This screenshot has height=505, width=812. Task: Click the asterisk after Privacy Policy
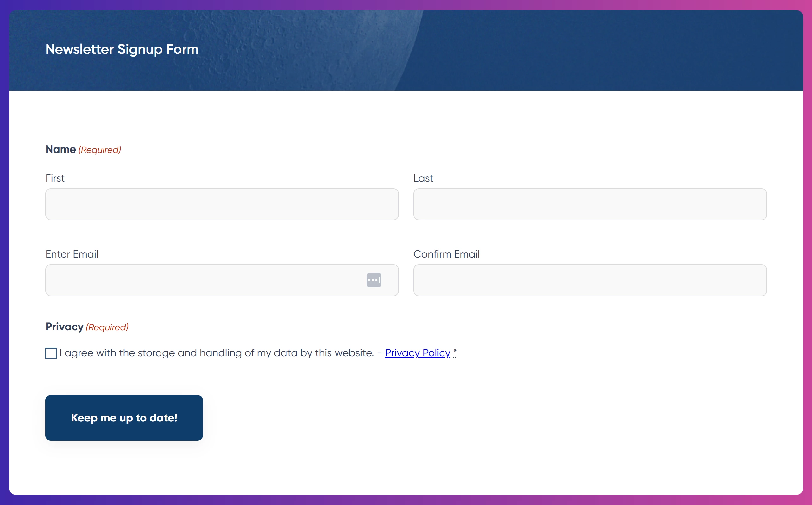point(455,351)
